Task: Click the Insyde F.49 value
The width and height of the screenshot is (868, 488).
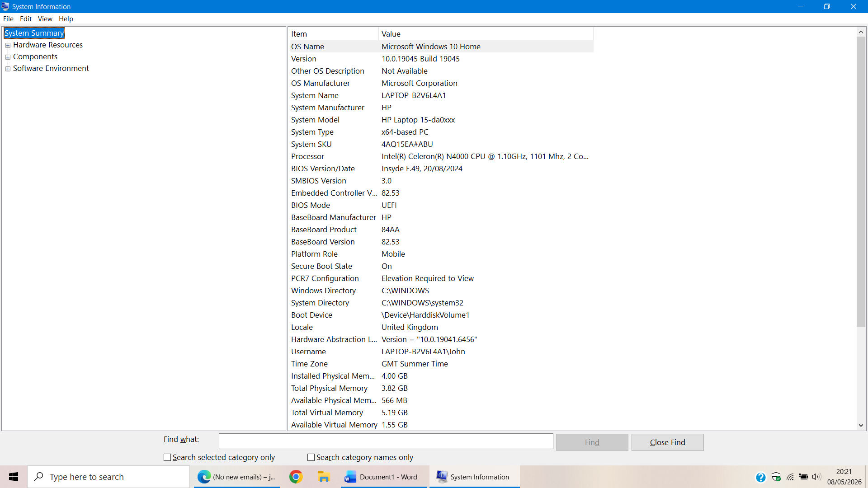Action: tap(422, 169)
